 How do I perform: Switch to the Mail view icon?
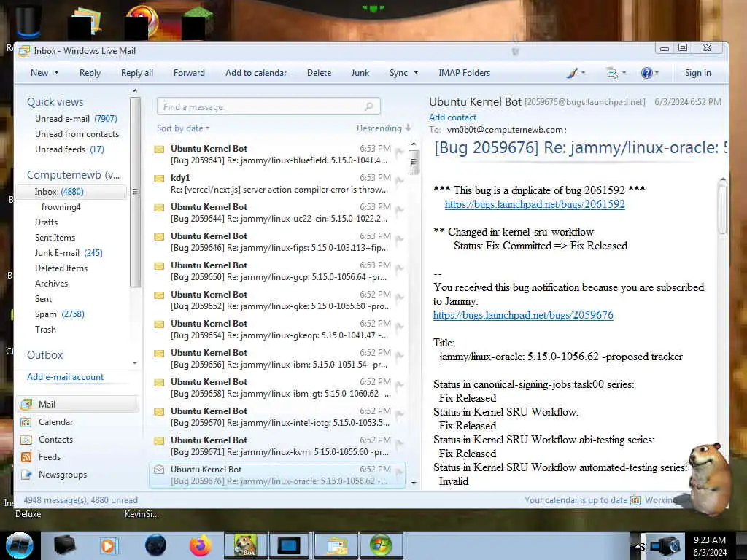[x=26, y=404]
